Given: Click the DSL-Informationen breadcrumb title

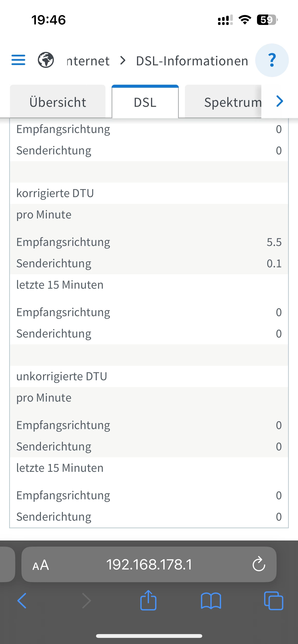Looking at the screenshot, I should pyautogui.click(x=192, y=61).
